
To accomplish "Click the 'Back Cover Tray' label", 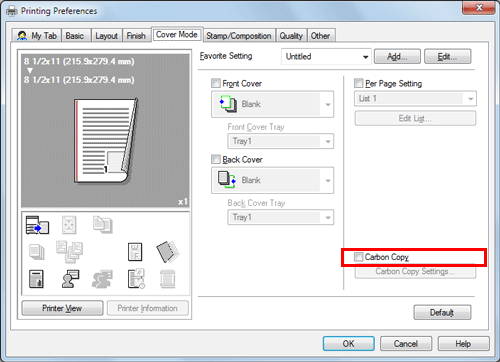I will tap(256, 203).
